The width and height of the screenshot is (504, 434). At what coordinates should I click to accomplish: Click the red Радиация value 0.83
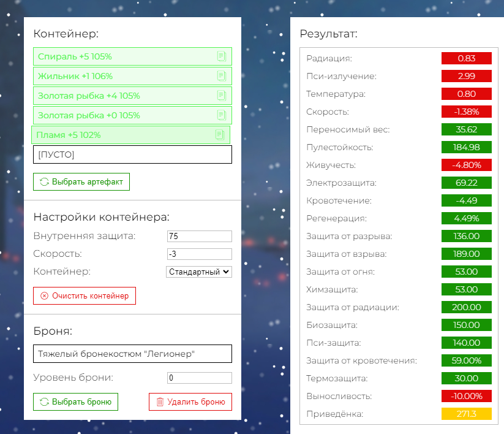coord(466,58)
